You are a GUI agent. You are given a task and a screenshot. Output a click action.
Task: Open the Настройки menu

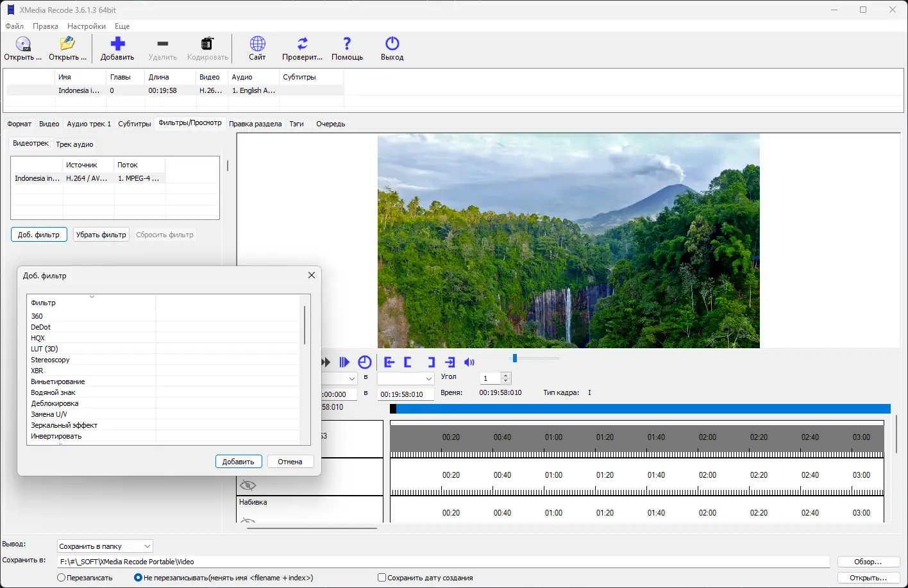pyautogui.click(x=87, y=26)
